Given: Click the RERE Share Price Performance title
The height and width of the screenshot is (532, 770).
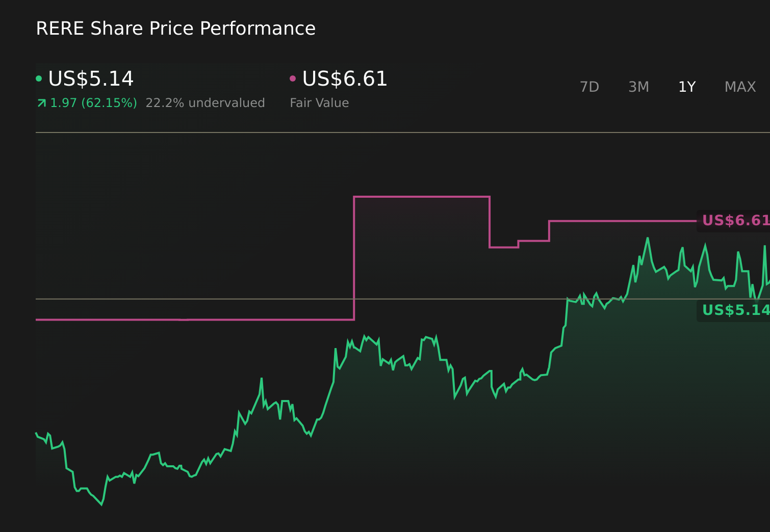Looking at the screenshot, I should [175, 28].
